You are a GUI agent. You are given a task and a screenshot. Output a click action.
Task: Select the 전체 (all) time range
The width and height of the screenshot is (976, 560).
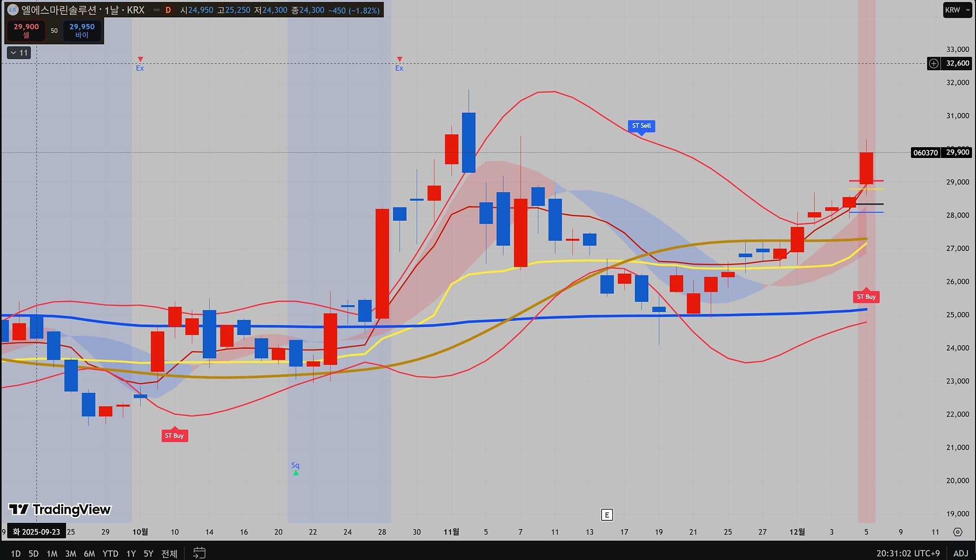coord(169,553)
